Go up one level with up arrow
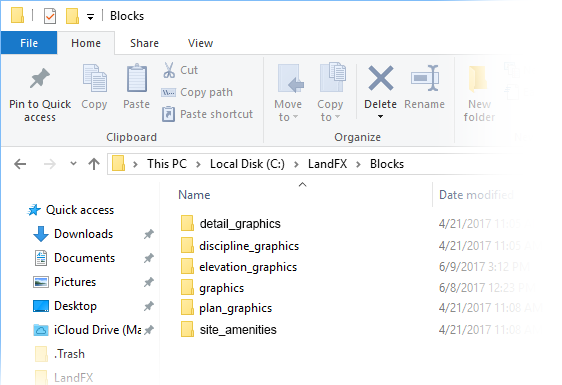The width and height of the screenshot is (562, 385). click(94, 164)
